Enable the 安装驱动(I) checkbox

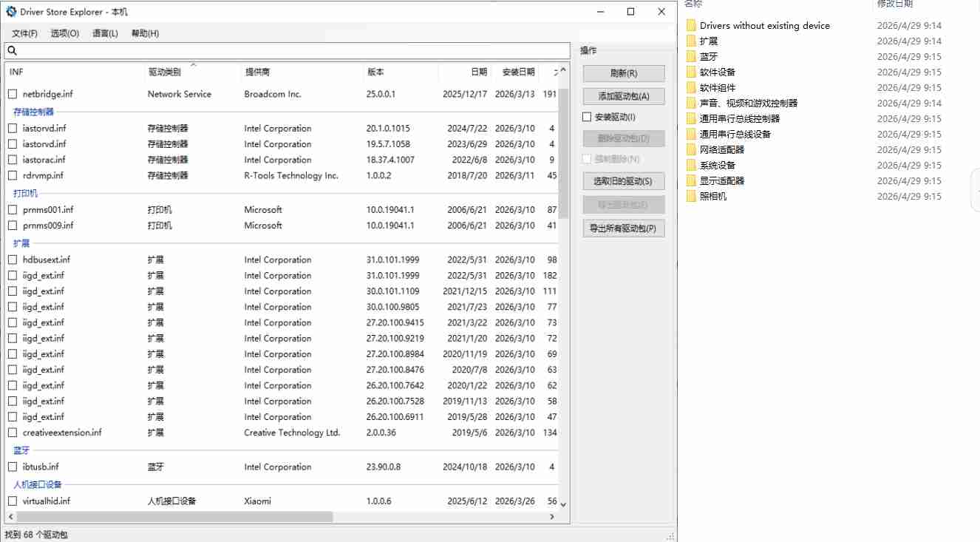click(587, 117)
